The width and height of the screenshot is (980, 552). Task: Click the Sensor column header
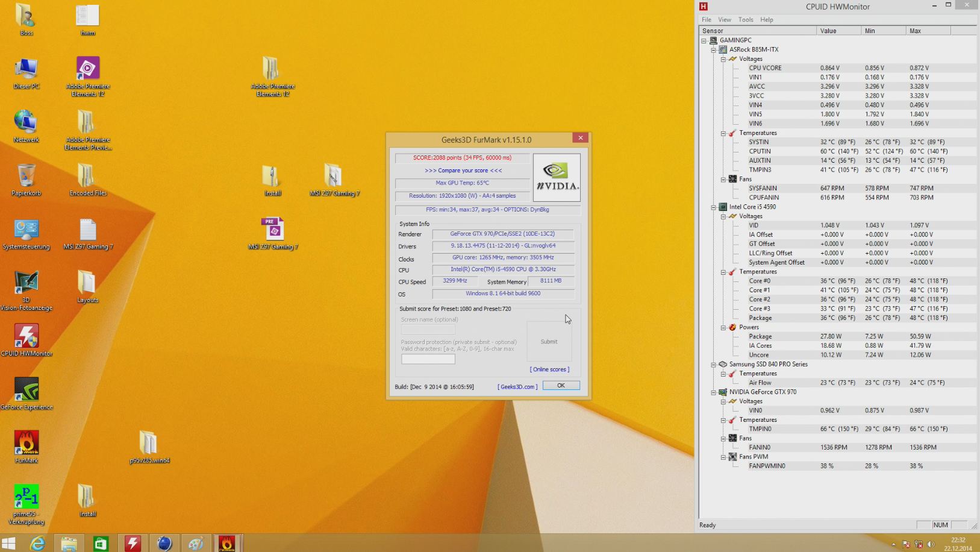[758, 31]
